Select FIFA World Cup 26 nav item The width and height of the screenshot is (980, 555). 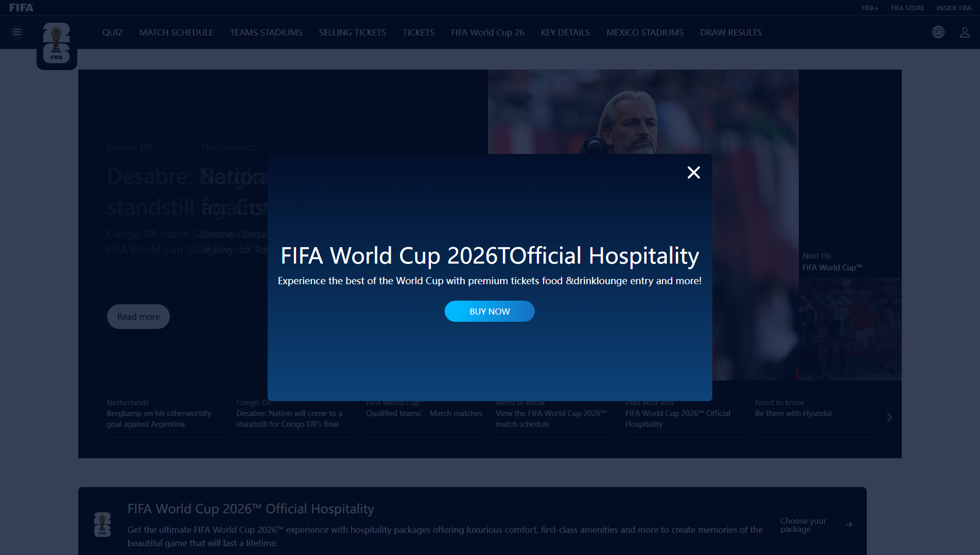(x=488, y=32)
